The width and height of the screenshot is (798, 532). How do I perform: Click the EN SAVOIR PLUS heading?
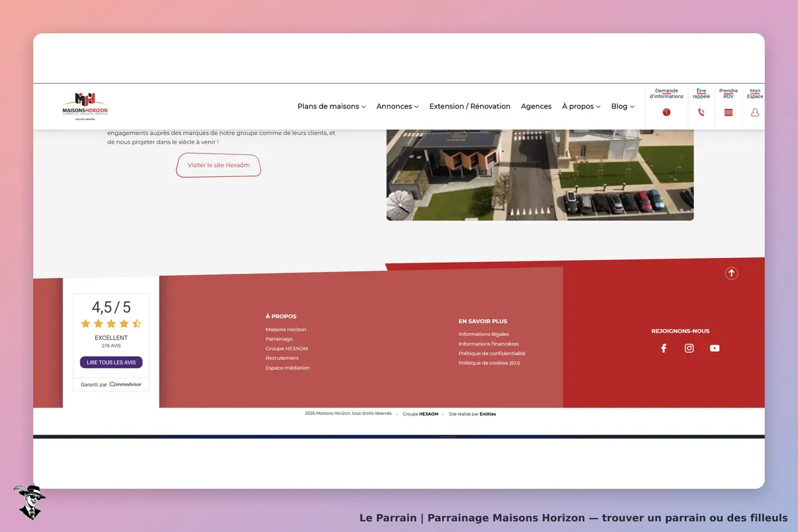(x=483, y=321)
